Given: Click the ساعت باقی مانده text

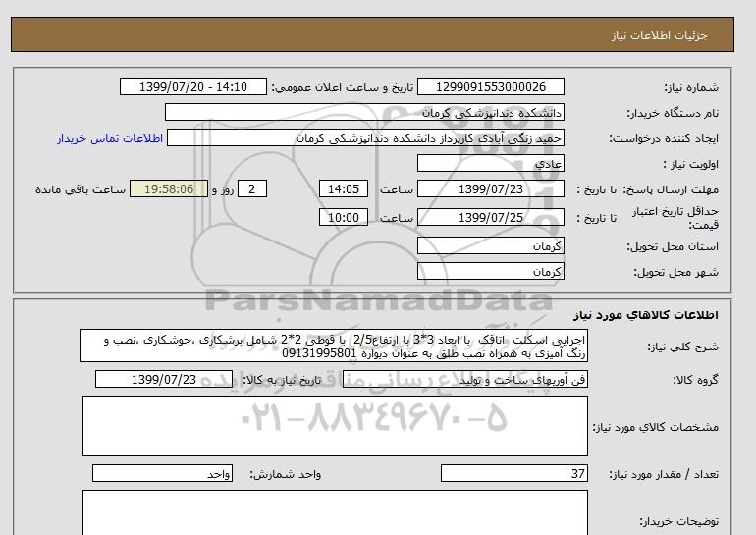Looking at the screenshot, I should point(81,189).
